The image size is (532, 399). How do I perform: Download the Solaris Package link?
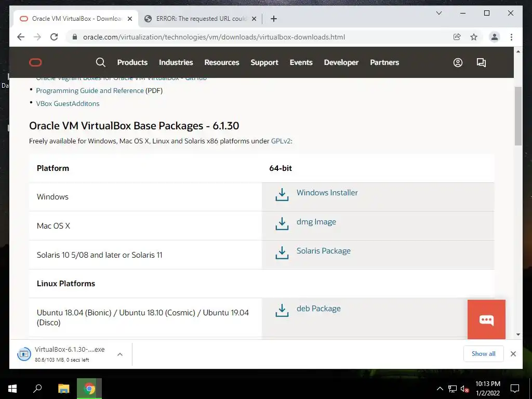click(323, 251)
